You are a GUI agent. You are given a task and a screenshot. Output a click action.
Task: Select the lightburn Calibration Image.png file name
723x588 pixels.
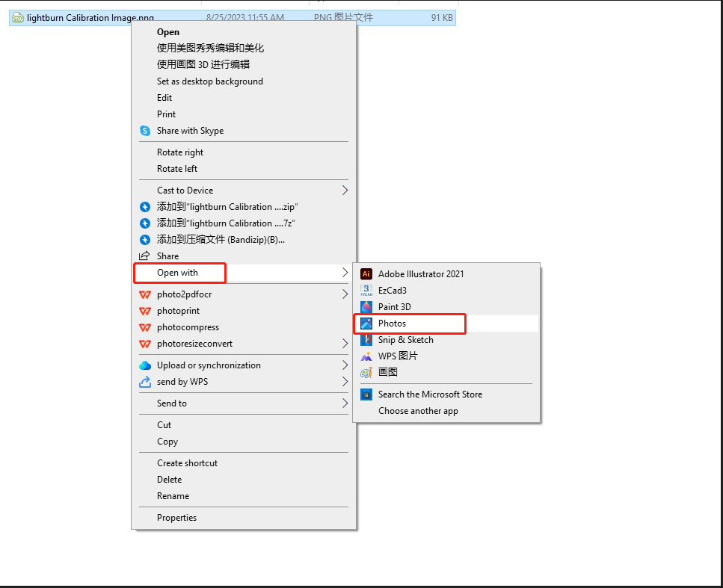(x=90, y=18)
